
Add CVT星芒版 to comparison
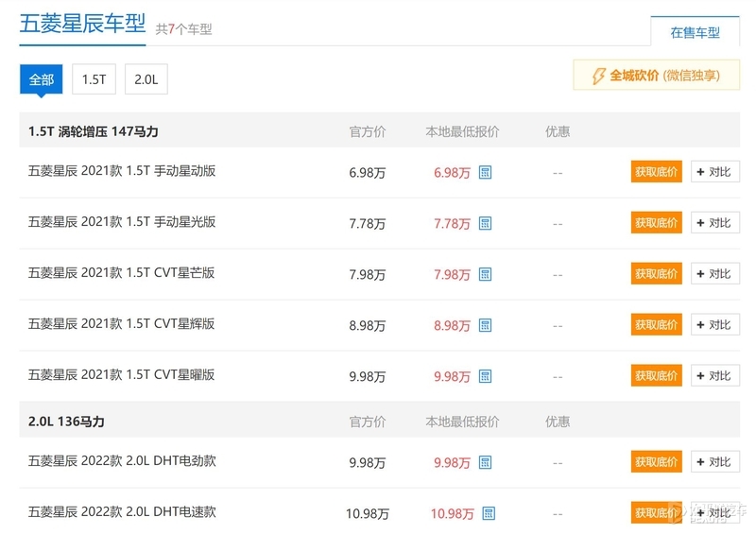tap(715, 274)
